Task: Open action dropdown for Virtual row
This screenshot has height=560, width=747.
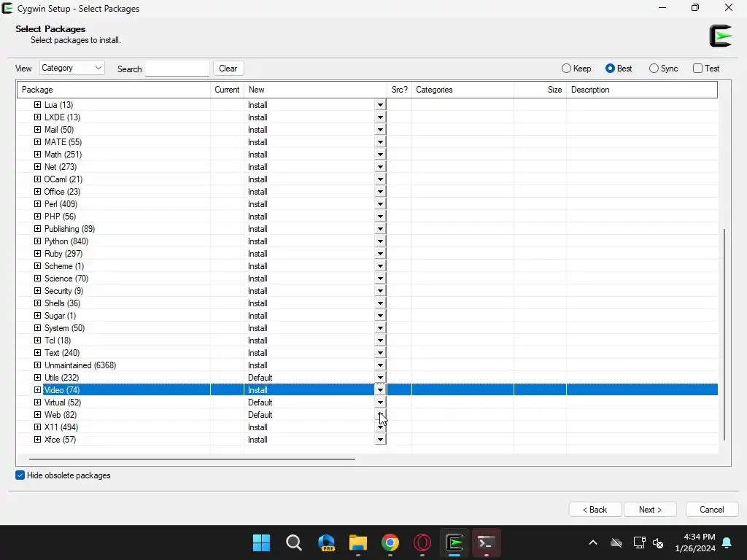Action: tap(380, 402)
